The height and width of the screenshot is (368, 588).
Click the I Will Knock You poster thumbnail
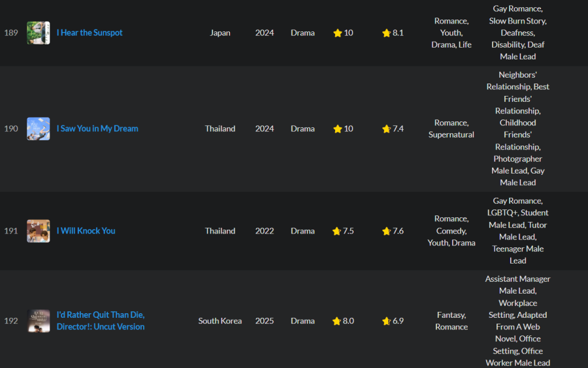[x=39, y=231]
